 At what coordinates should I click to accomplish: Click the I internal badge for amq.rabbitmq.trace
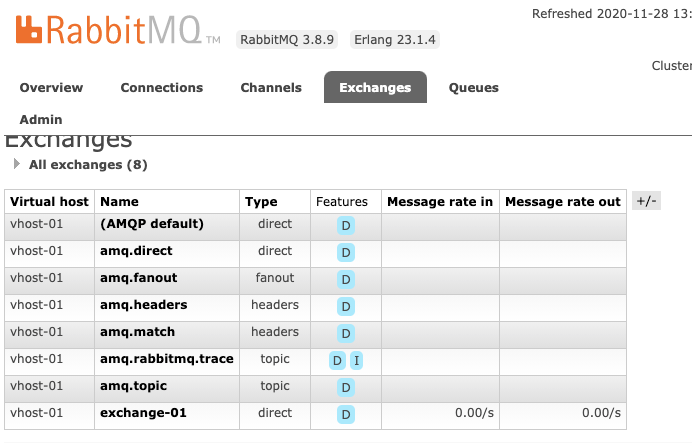357,360
